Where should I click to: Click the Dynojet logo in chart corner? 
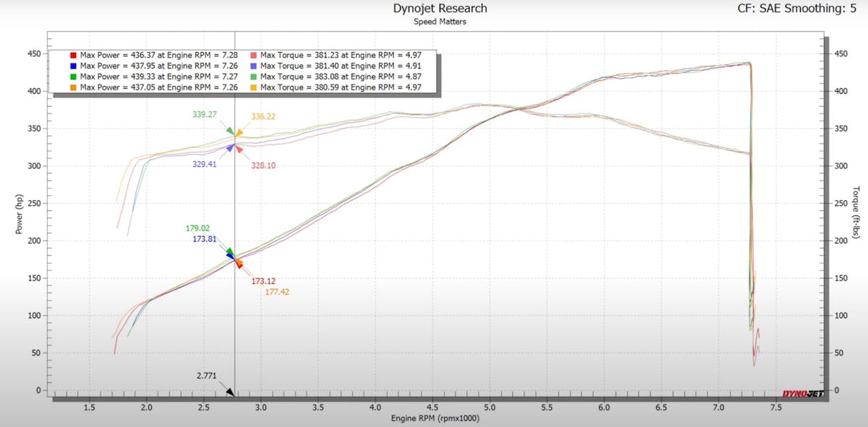click(802, 394)
